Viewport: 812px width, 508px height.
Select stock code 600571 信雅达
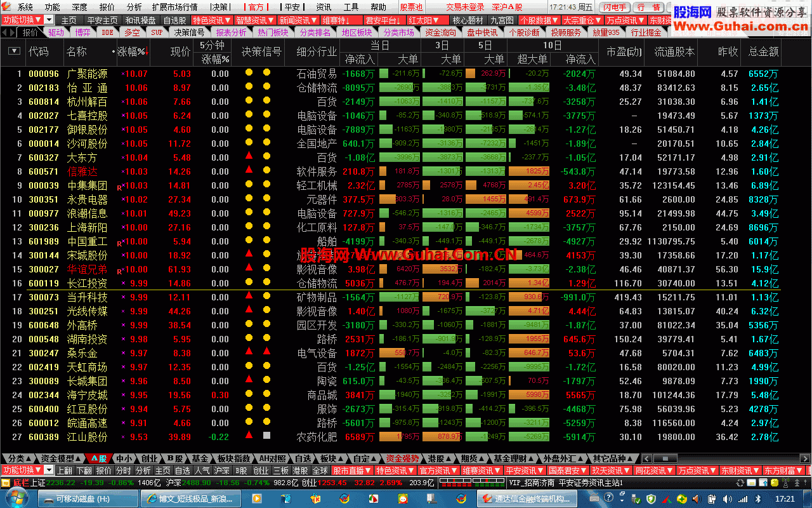[x=44, y=171]
